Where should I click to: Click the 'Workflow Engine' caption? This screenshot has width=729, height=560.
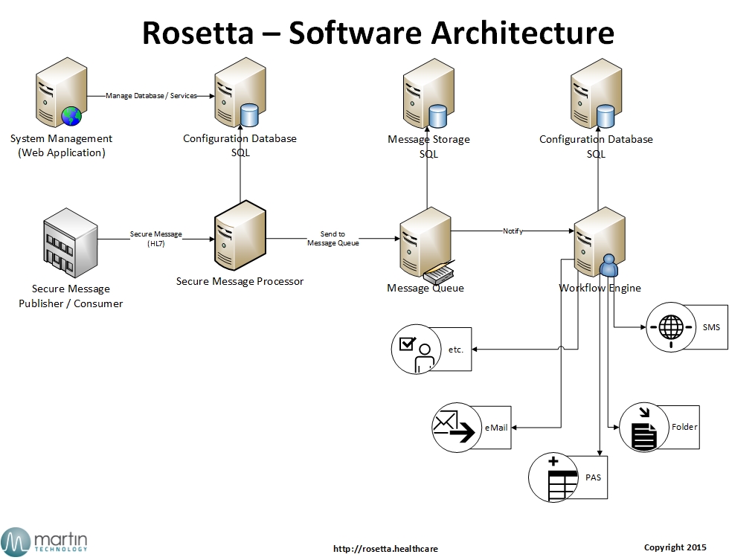(x=600, y=288)
